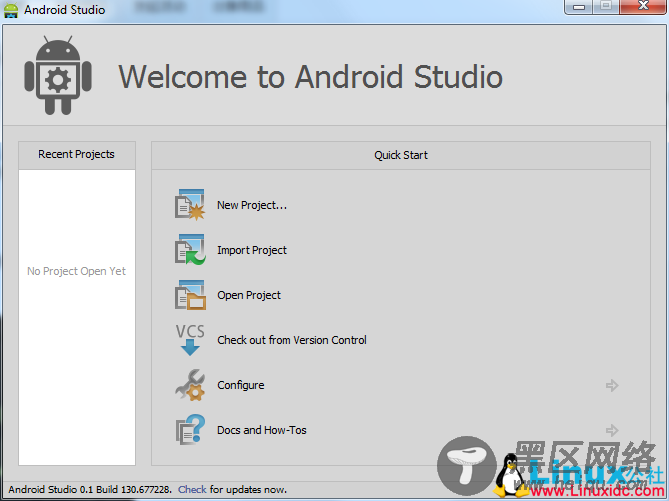Click the Android Studio robot logo
669x501 pixels.
point(58,76)
